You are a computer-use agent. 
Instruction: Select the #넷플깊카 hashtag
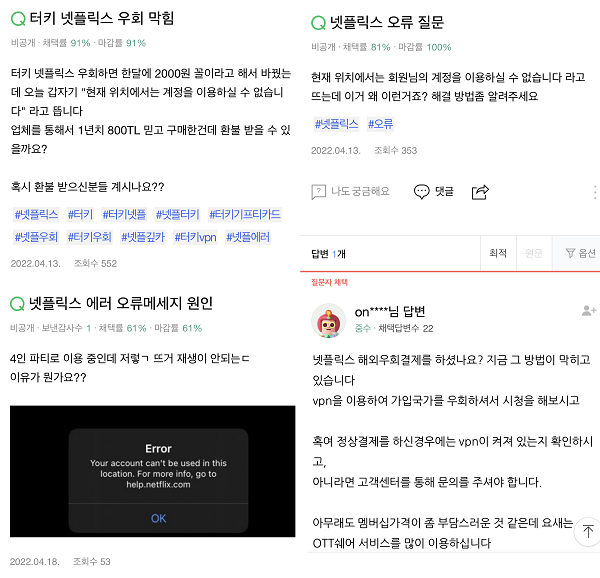[x=143, y=237]
